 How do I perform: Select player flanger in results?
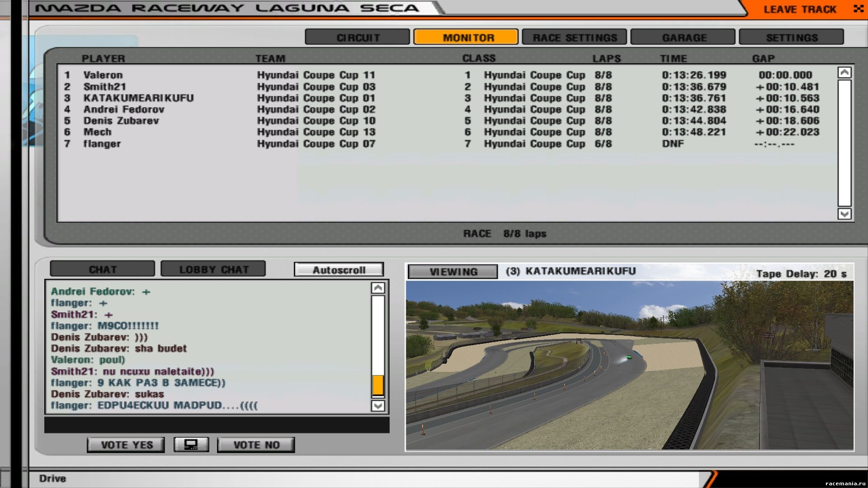(102, 144)
